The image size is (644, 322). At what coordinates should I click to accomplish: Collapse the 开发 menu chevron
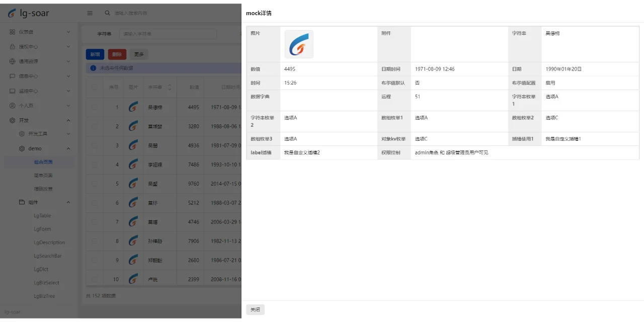68,120
